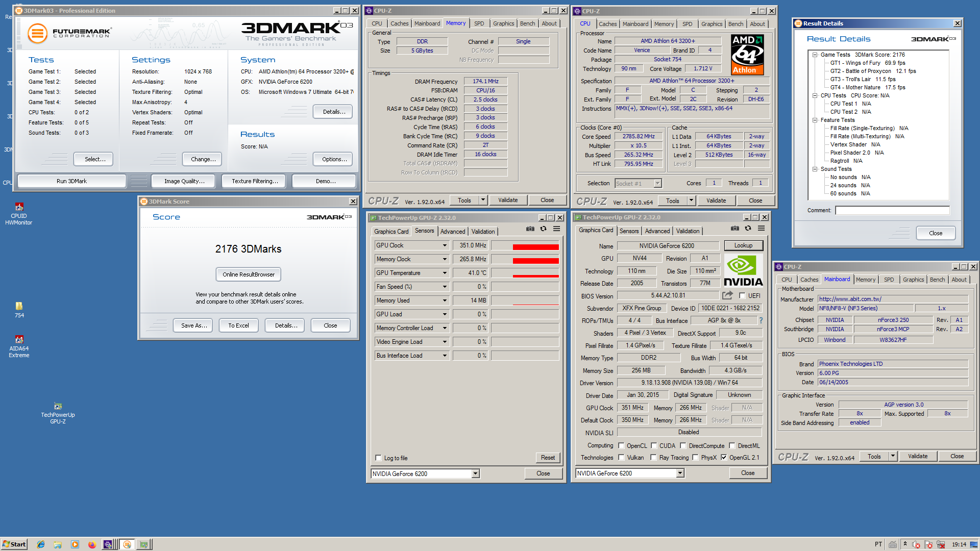Launch AIDA64 Extreme desktop shortcut
The image size is (980, 551).
click(x=19, y=346)
